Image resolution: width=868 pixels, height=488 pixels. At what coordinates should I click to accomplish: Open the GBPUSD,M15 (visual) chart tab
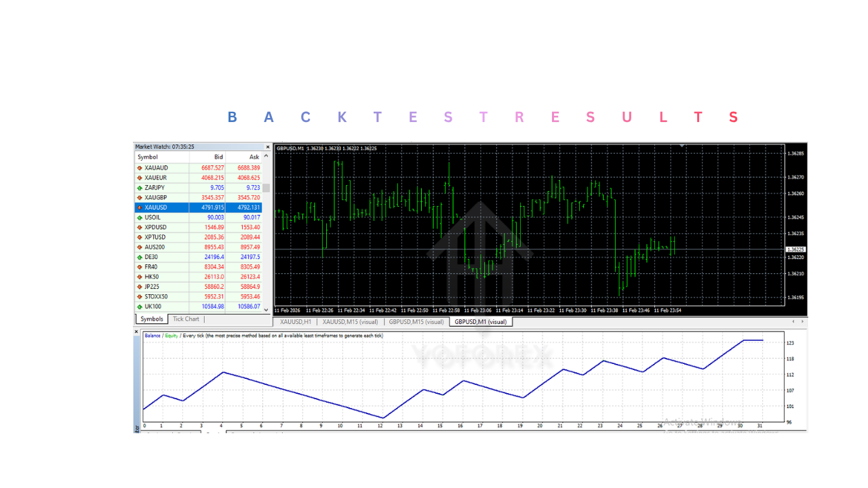tap(416, 322)
